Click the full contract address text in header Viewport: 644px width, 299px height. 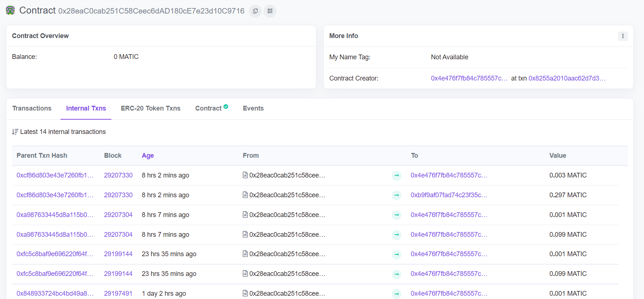[151, 11]
